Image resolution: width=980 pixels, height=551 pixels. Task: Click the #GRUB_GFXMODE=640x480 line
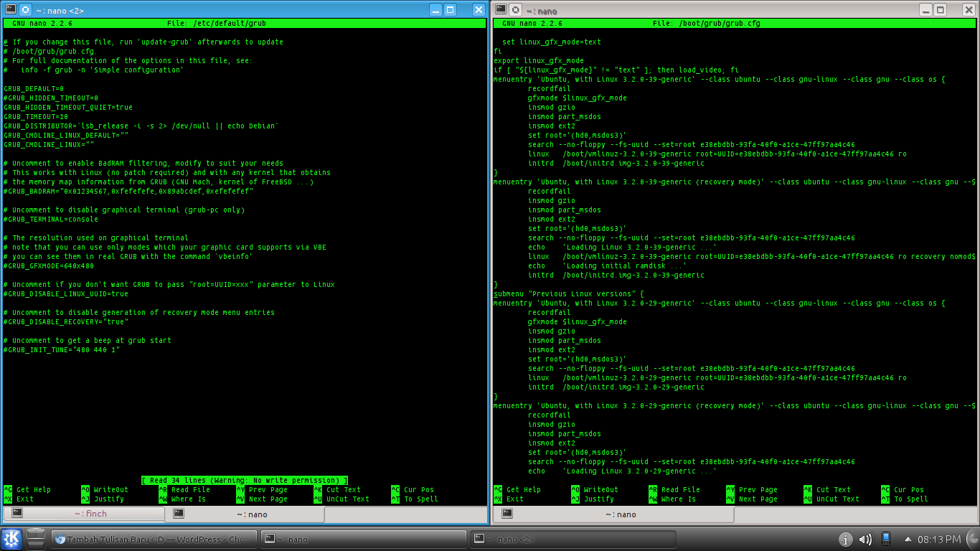49,265
